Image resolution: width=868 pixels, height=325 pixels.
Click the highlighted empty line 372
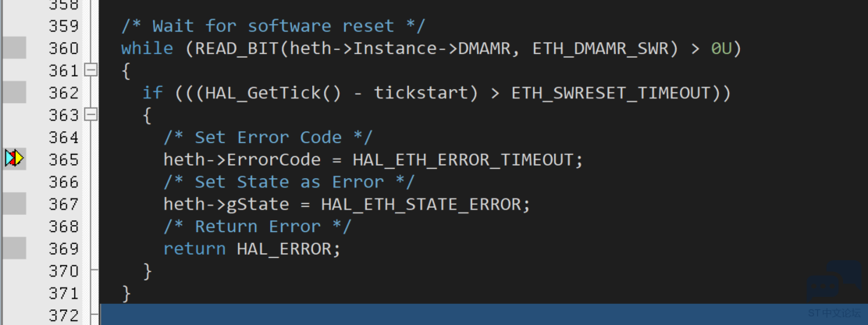coord(484,314)
